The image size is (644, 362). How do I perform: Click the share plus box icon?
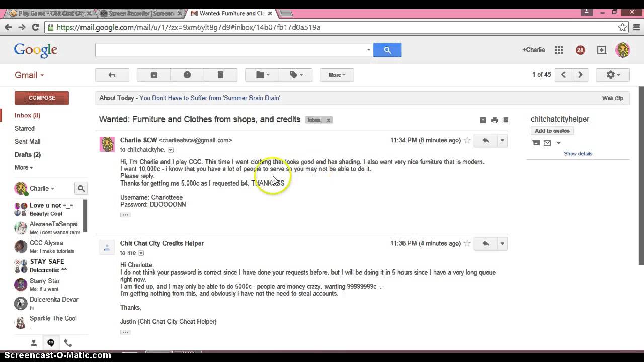(x=602, y=50)
